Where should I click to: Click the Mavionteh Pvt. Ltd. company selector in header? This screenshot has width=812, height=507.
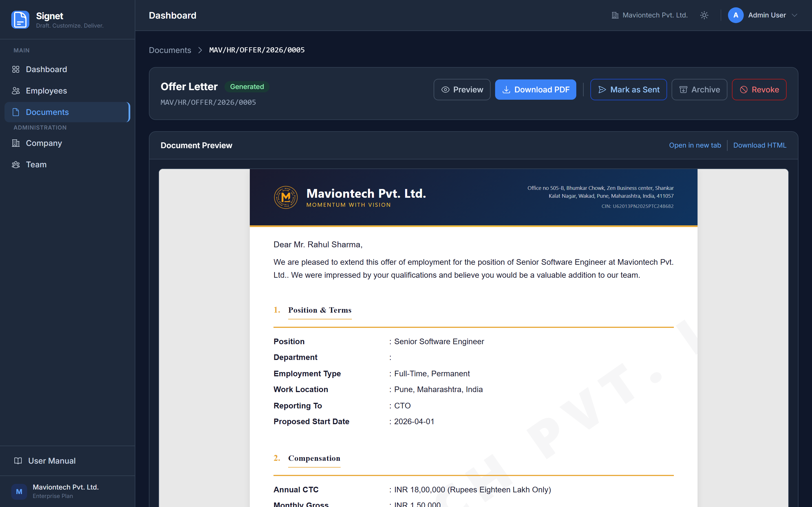(x=650, y=15)
